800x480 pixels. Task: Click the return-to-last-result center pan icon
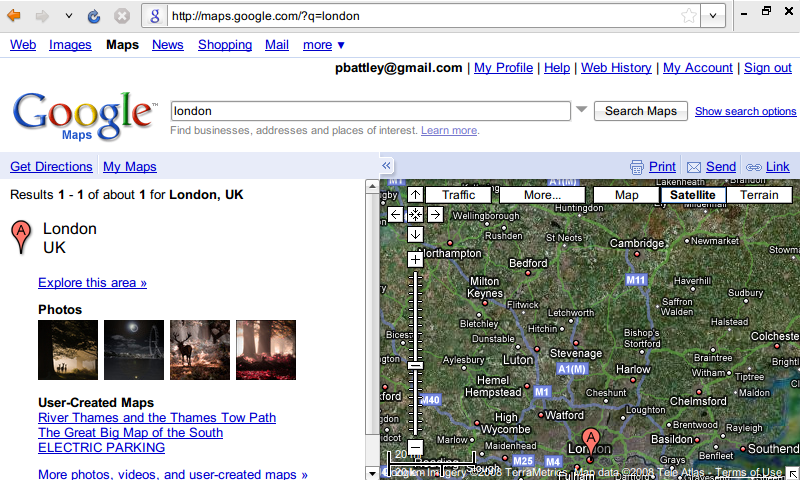(x=415, y=215)
